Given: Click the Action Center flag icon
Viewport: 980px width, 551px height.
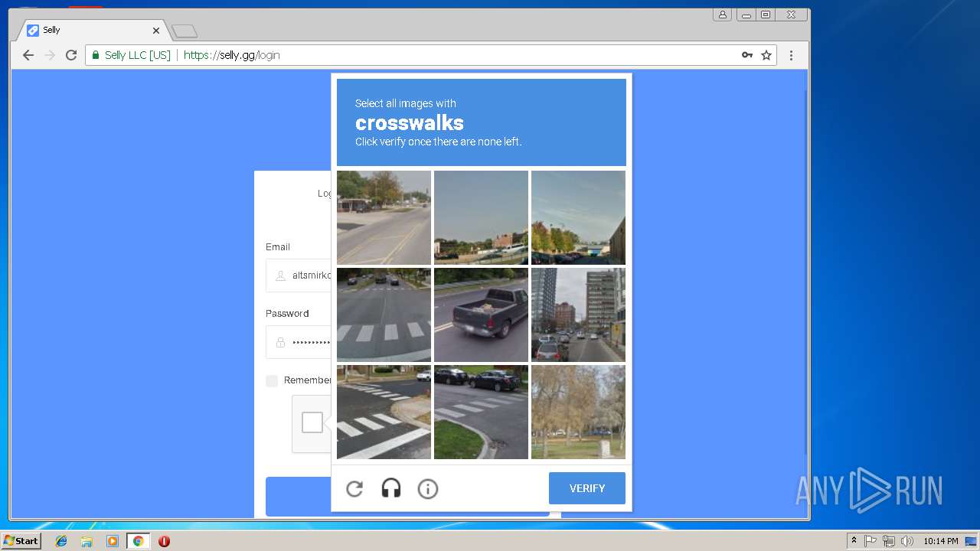Looking at the screenshot, I should (871, 541).
